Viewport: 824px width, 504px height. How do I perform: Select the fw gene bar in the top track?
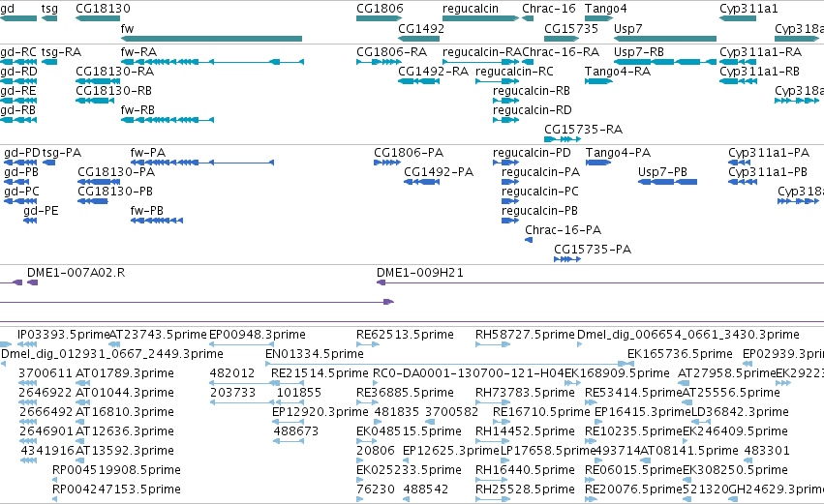(x=211, y=39)
